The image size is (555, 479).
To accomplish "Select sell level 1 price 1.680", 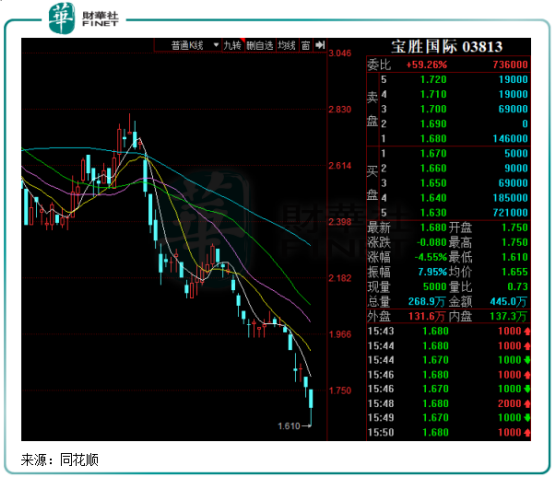I will (433, 139).
